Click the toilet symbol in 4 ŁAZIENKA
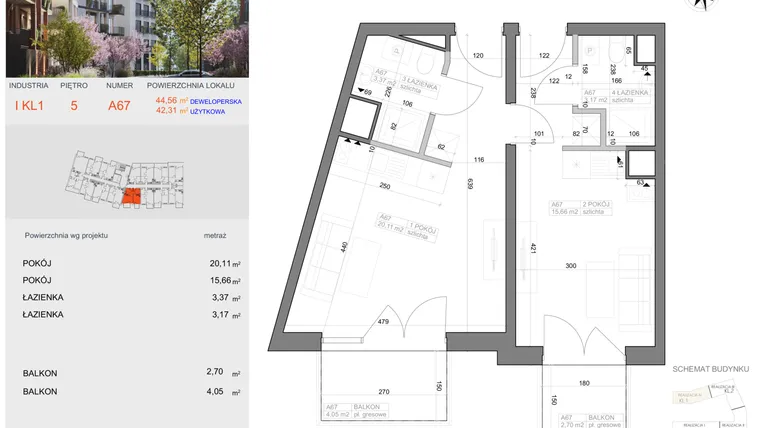 616,51
